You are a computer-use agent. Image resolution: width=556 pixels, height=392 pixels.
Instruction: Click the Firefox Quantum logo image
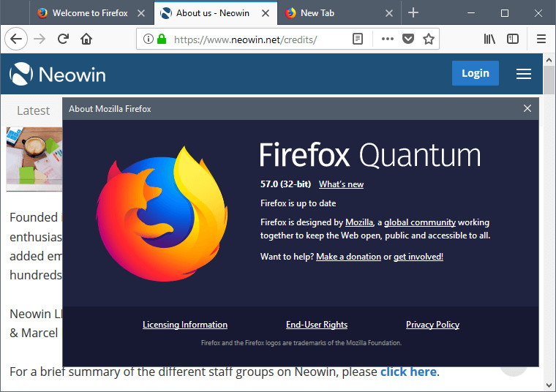[162, 214]
